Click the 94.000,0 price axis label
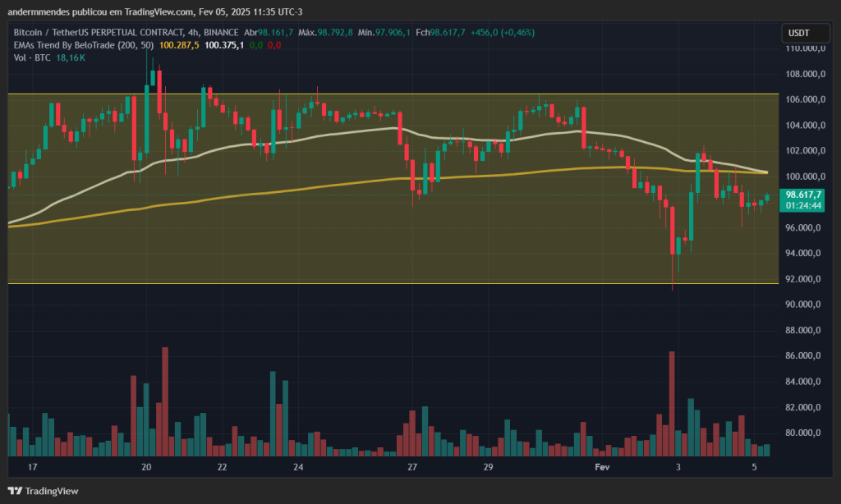 pyautogui.click(x=803, y=253)
